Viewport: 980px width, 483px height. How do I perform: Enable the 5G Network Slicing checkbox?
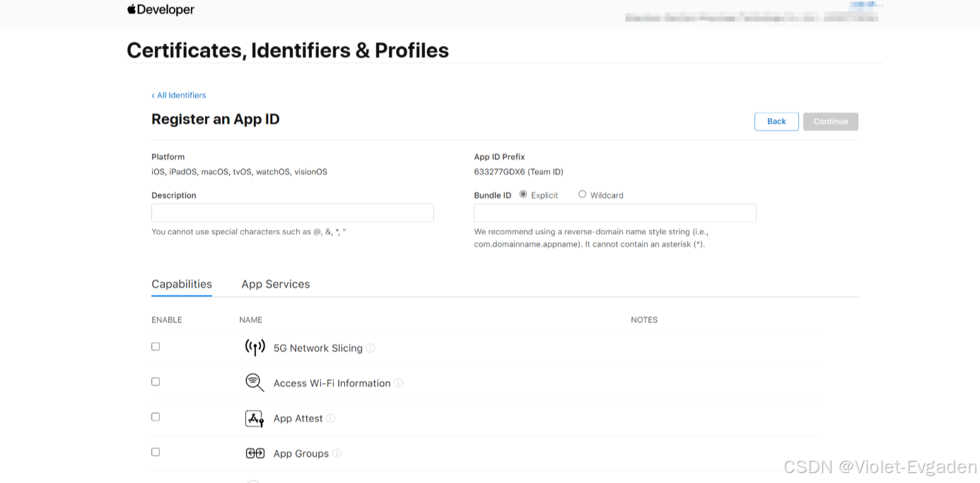click(x=156, y=347)
